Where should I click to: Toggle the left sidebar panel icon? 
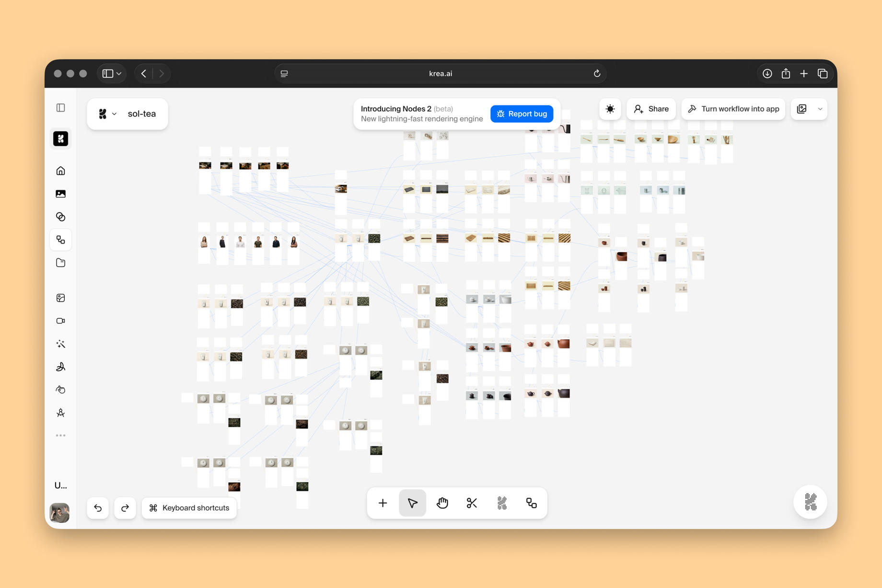tap(60, 107)
